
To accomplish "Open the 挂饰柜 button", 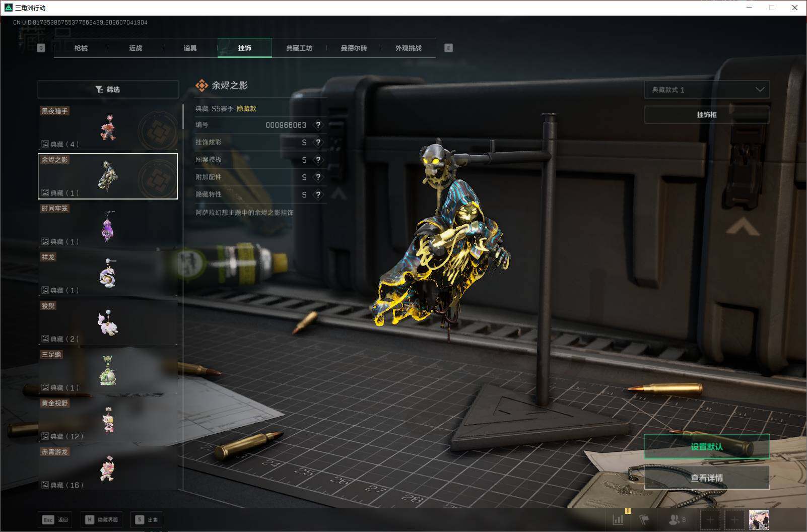I will [x=707, y=115].
